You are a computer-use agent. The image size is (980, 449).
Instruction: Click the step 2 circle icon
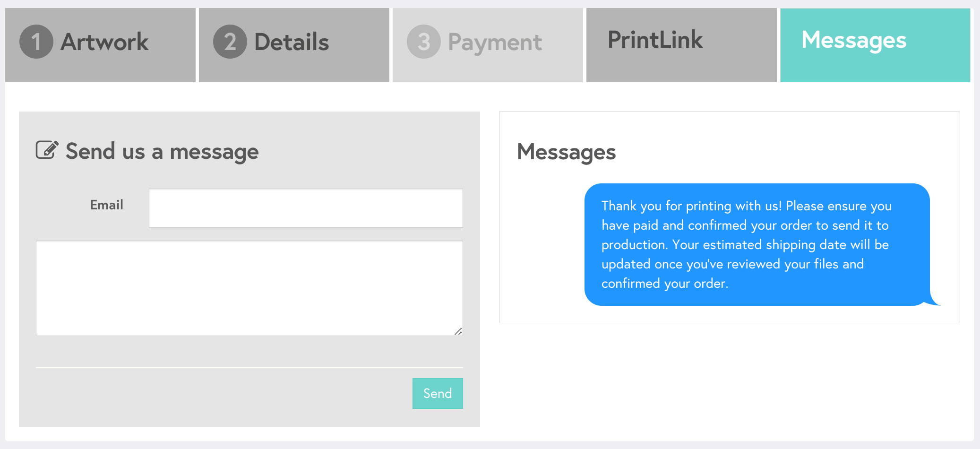pyautogui.click(x=230, y=42)
